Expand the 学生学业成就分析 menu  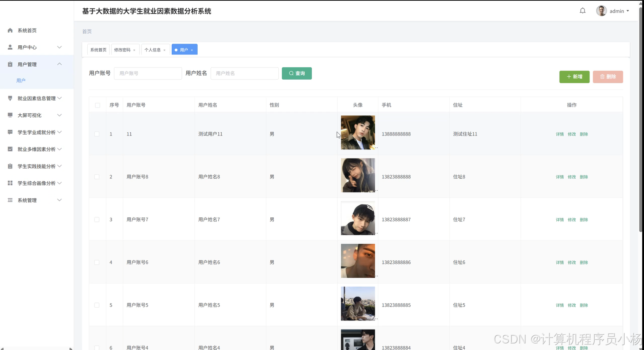pyautogui.click(x=60, y=132)
